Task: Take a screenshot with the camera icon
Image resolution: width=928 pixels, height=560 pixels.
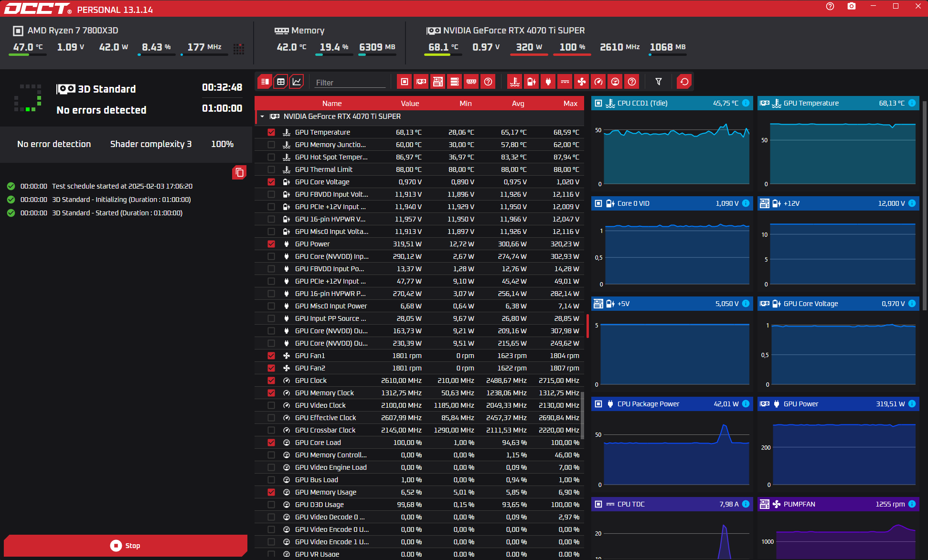Action: click(x=851, y=6)
